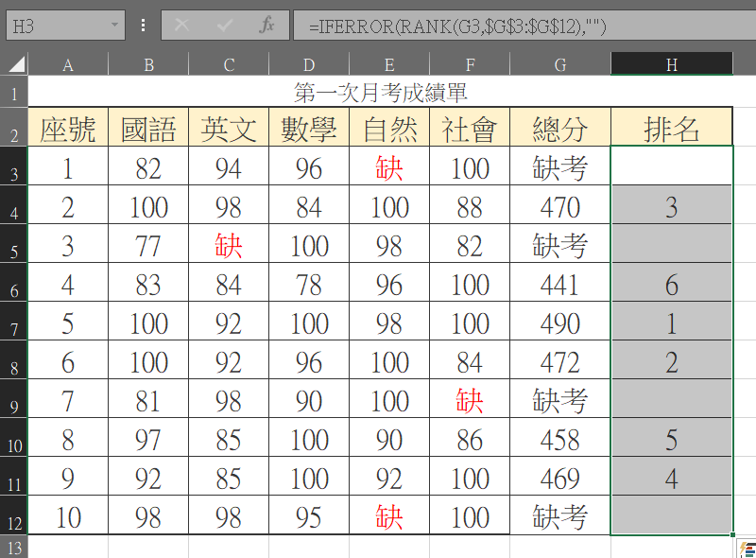Viewport: 756px width, 558px height.
Task: Click rank cell showing 2 in column H
Action: 672,360
